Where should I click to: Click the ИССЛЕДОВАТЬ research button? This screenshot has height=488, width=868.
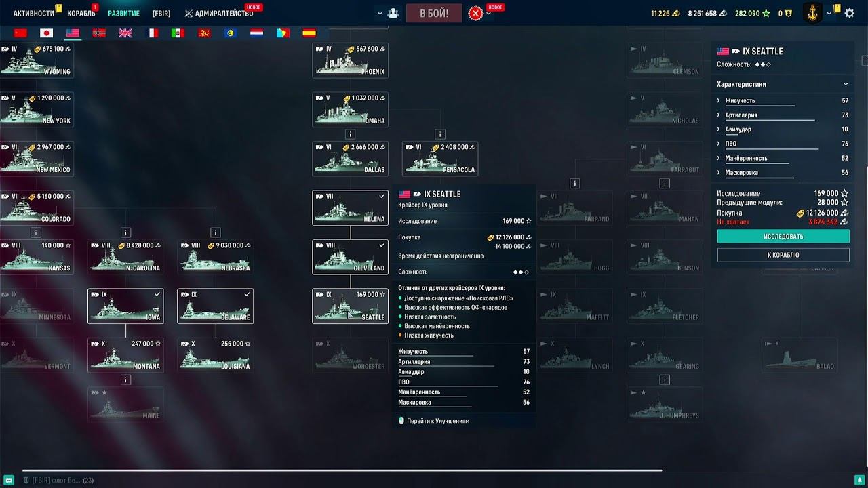(x=783, y=237)
